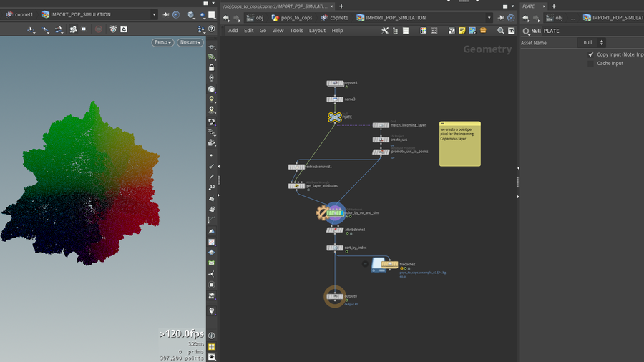644x362 pixels.
Task: Toggle the viewport display eye icon at bottom
Action: pyautogui.click(x=212, y=357)
